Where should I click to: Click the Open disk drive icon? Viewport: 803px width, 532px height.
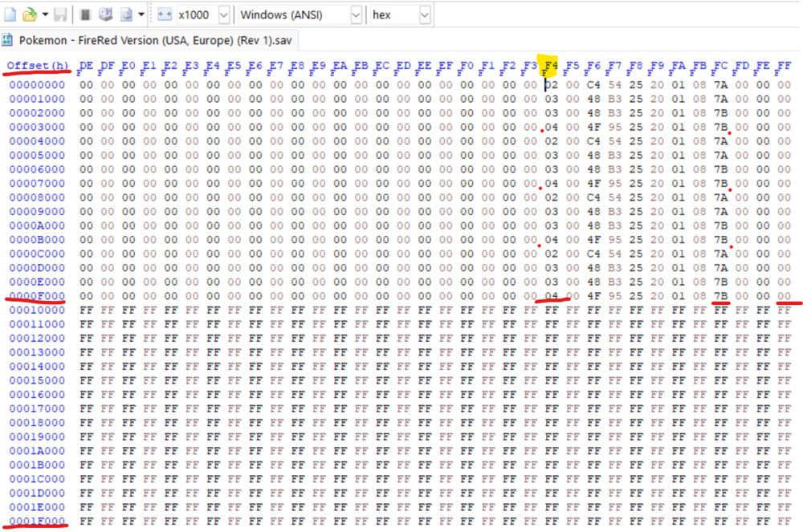(x=105, y=14)
